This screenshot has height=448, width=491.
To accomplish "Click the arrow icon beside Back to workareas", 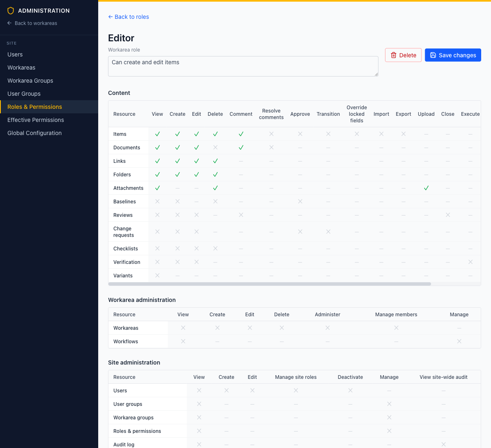I will tap(9, 23).
